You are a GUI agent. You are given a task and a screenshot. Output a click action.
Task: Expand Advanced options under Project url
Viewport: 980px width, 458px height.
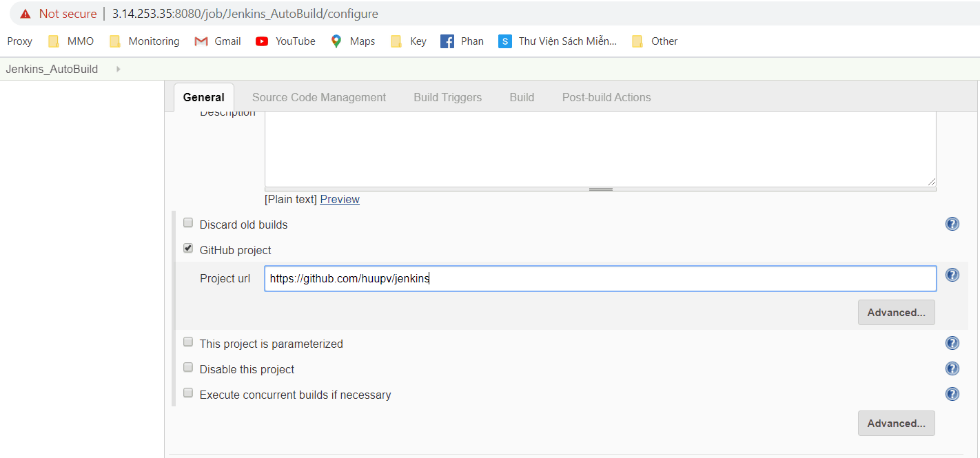(896, 312)
